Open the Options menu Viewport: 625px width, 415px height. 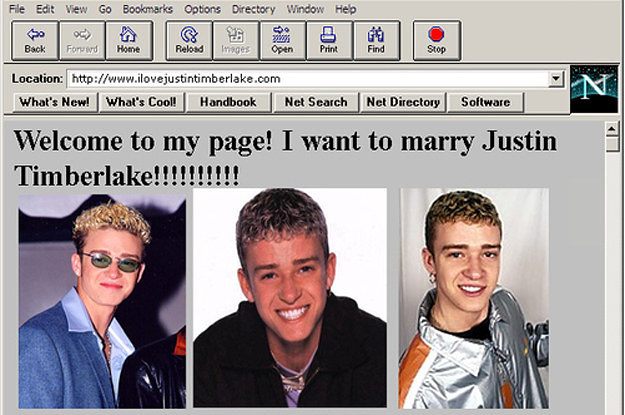(202, 9)
